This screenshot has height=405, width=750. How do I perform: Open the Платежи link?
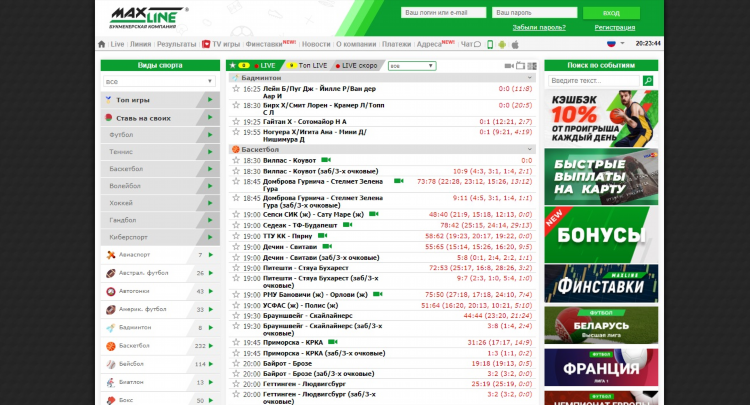pos(397,44)
